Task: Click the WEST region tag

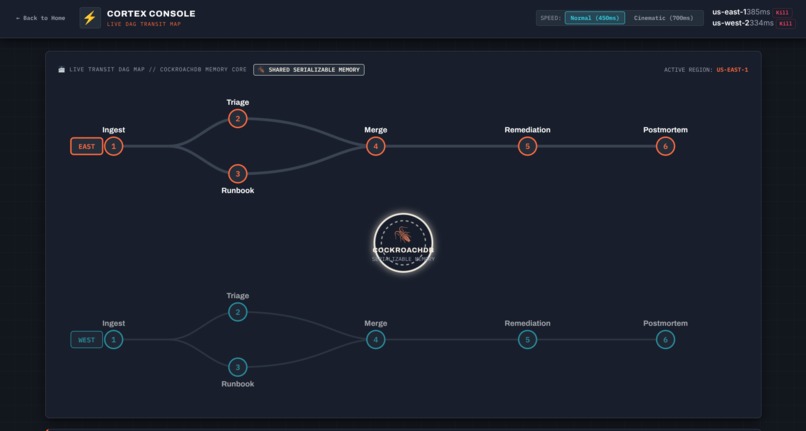Action: pyautogui.click(x=86, y=340)
